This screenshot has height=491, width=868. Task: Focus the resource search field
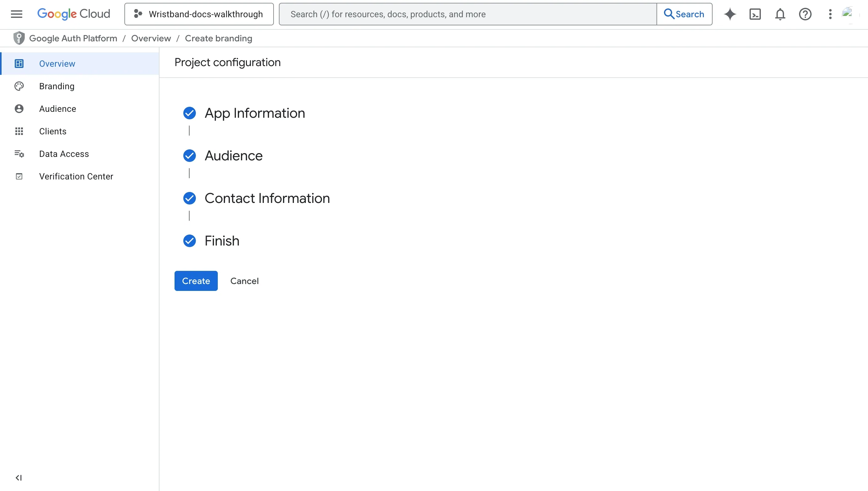(468, 14)
